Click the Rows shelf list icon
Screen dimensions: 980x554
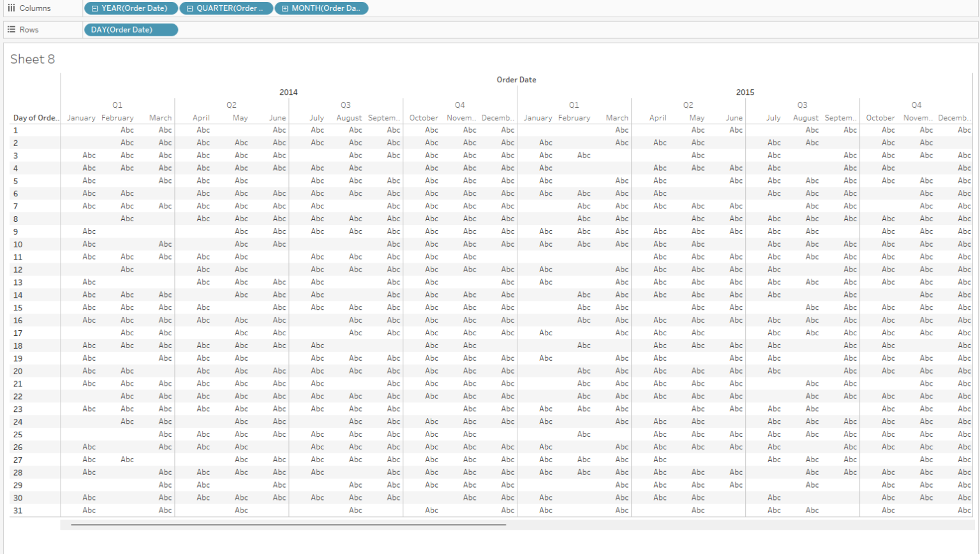point(10,29)
